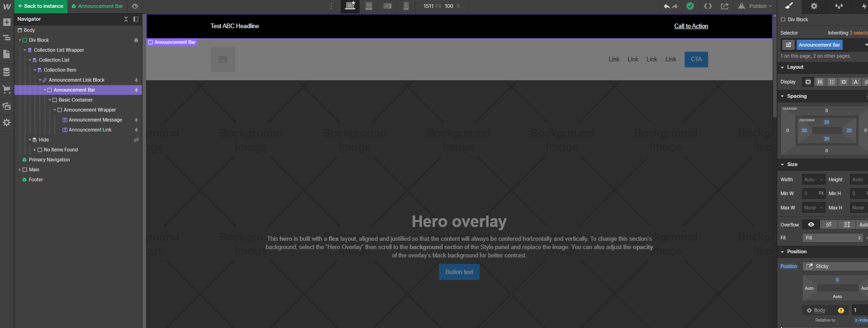
Task: Open the Fit dropdown showing Fill
Action: (x=832, y=238)
